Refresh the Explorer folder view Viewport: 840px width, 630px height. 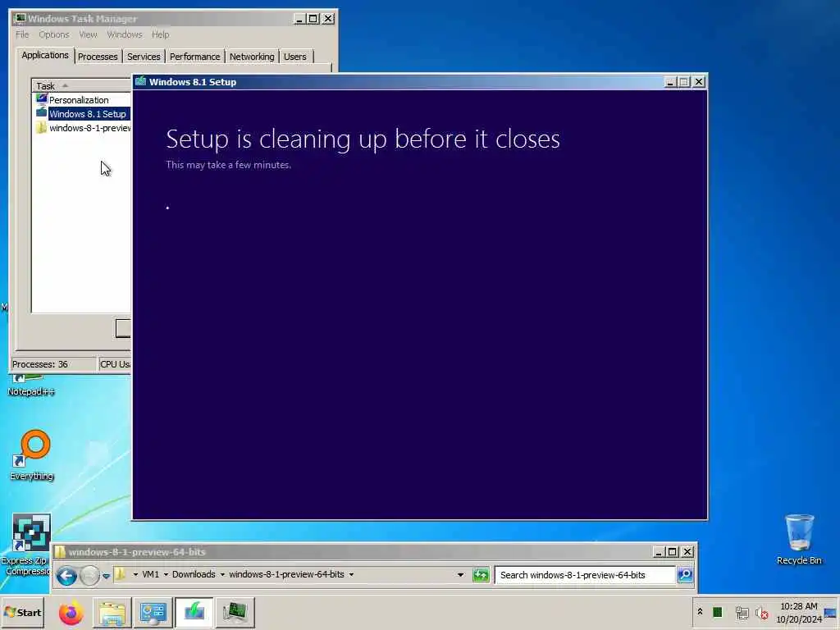pyautogui.click(x=481, y=575)
